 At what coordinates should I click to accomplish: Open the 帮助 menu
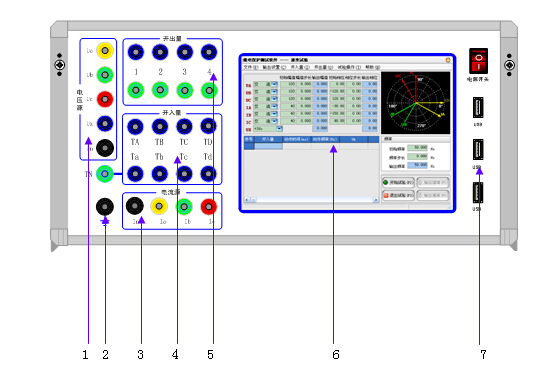click(x=373, y=67)
